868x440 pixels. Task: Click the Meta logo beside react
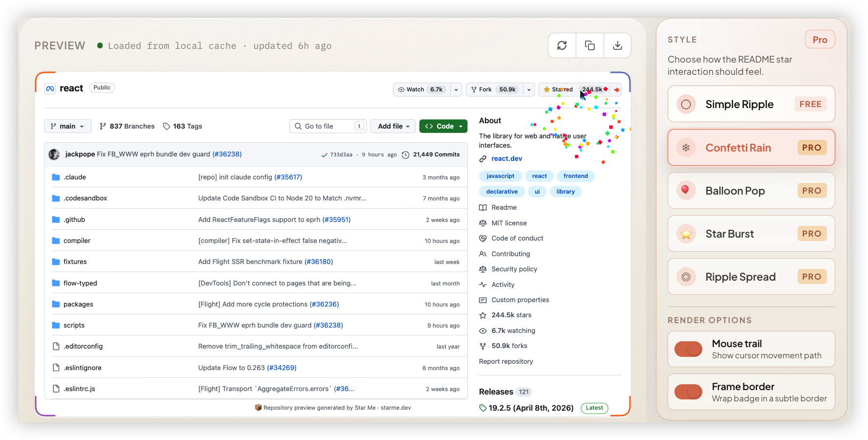(x=50, y=88)
